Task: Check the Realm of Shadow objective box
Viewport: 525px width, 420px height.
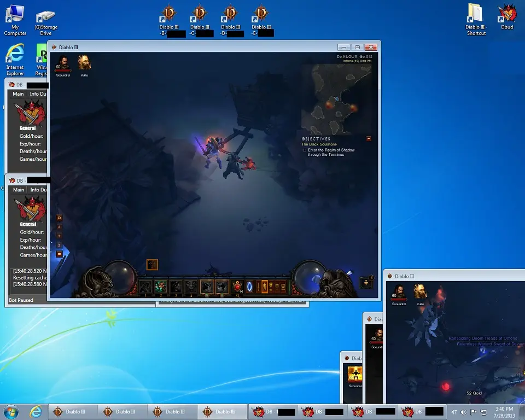Action: click(x=305, y=150)
